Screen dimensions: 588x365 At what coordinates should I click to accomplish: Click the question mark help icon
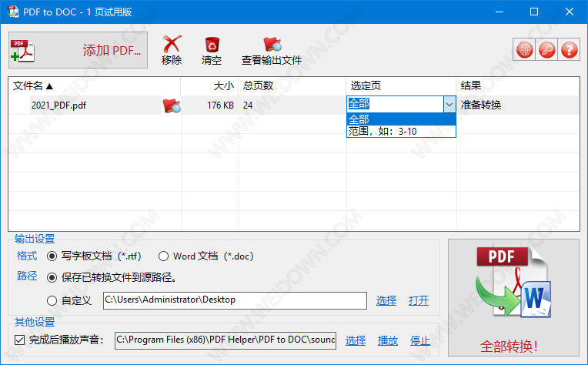pos(569,50)
